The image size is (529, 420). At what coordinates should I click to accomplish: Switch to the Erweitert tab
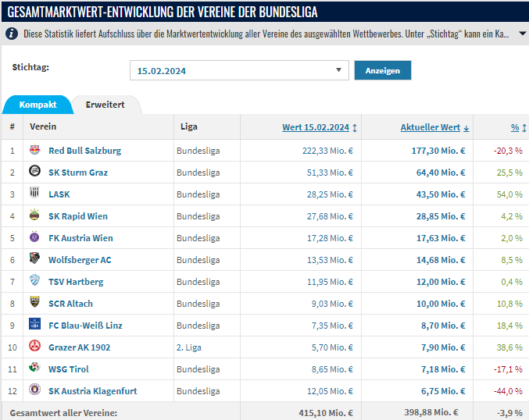click(105, 105)
